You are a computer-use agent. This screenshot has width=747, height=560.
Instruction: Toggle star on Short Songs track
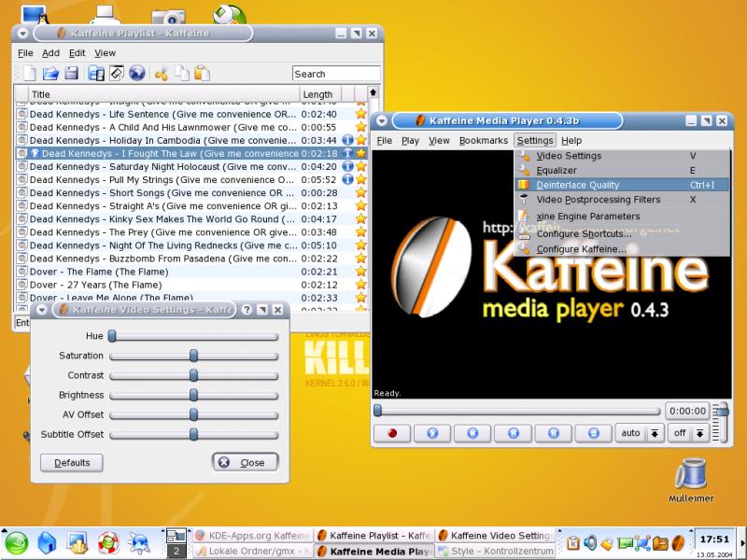pos(360,192)
